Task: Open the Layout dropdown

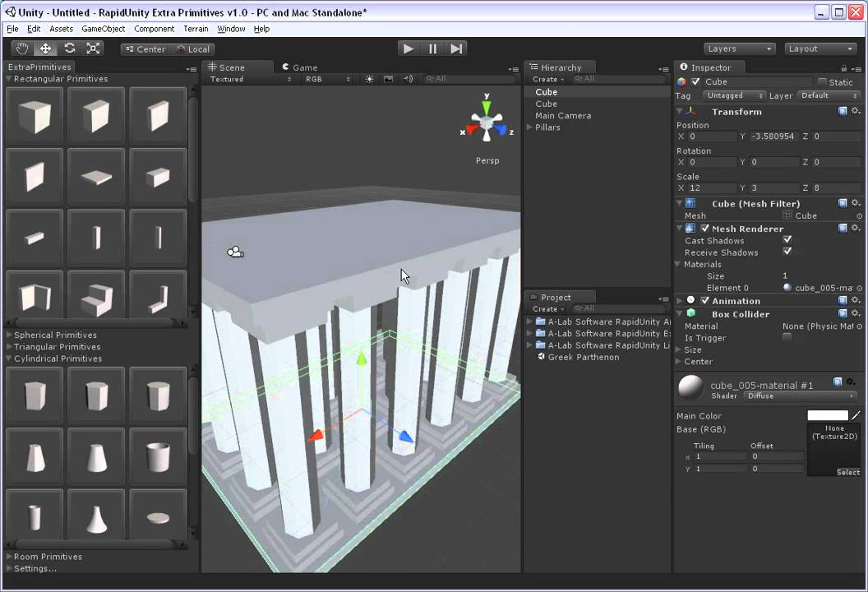Action: coord(820,49)
